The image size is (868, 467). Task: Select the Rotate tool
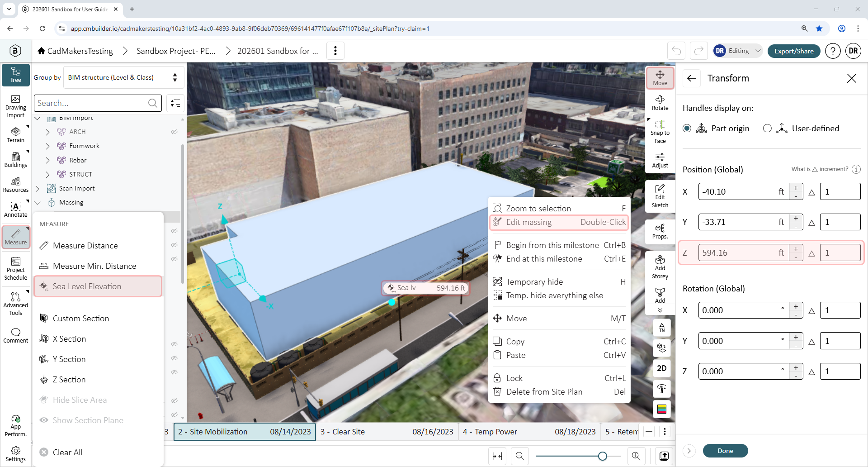coord(660,103)
